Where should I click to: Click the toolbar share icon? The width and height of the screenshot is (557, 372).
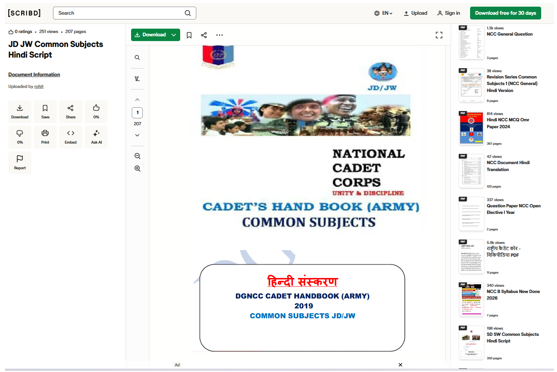204,35
